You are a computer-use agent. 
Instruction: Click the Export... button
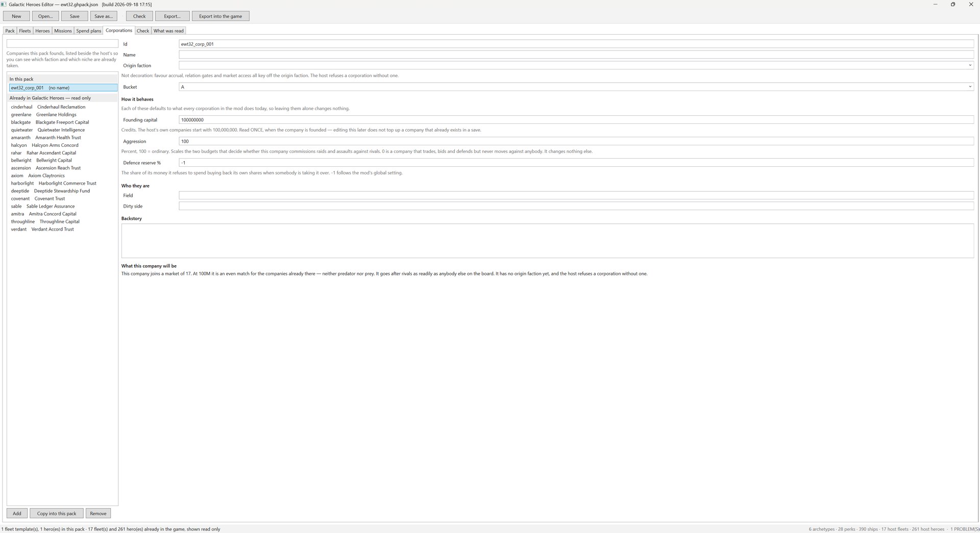click(x=172, y=16)
